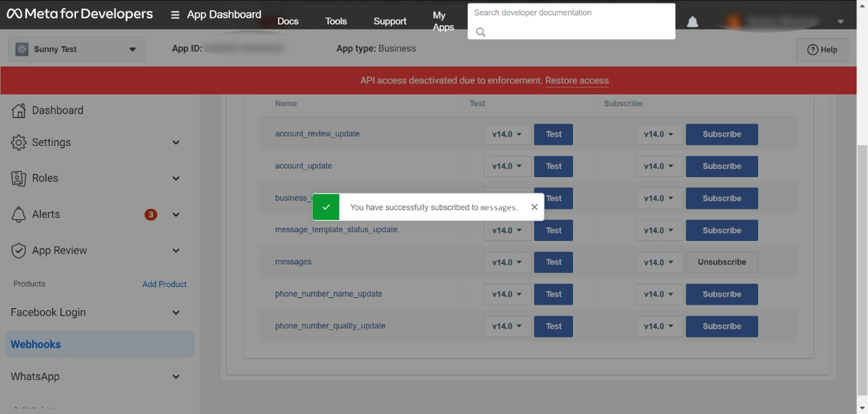868x414 pixels.
Task: Click the developer documentation search field
Action: click(x=570, y=13)
